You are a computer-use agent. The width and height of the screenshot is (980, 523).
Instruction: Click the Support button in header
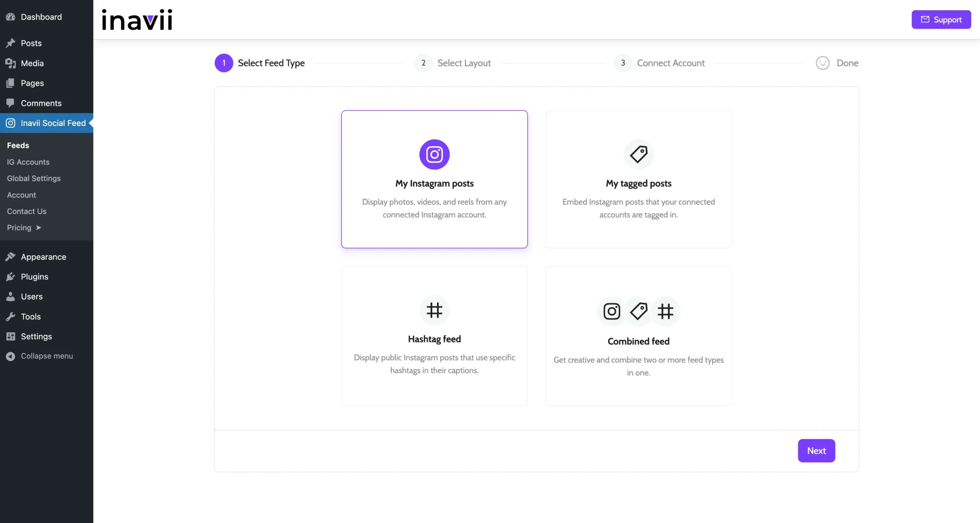pyautogui.click(x=941, y=20)
